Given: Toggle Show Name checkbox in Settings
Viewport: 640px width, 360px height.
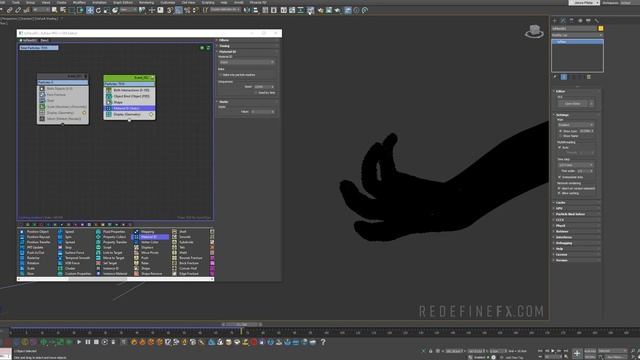Looking at the screenshot, I should coord(560,136).
